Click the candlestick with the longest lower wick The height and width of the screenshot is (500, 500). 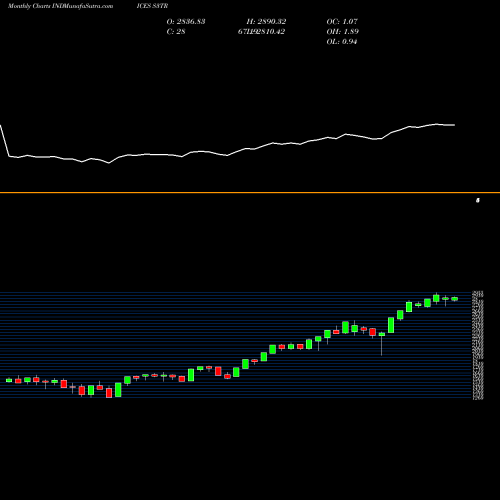(382, 344)
